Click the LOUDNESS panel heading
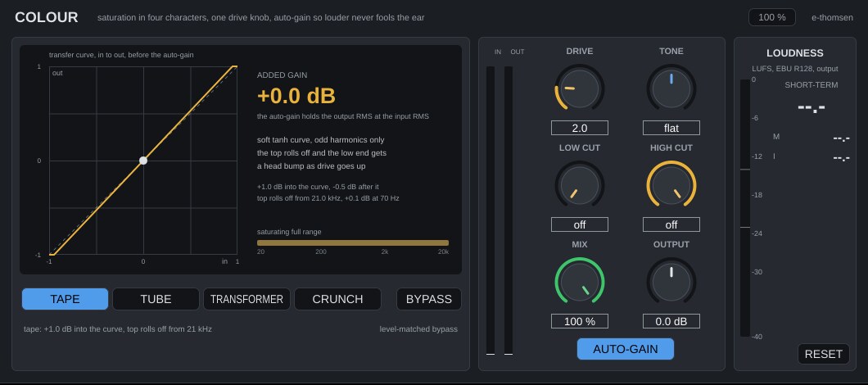This screenshot has height=385, width=868. (x=795, y=53)
